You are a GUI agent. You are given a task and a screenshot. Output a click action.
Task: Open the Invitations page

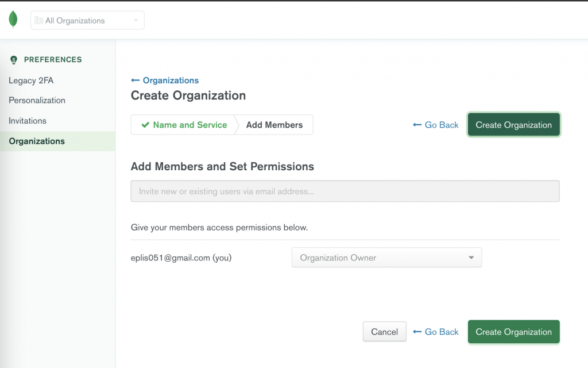pos(28,121)
